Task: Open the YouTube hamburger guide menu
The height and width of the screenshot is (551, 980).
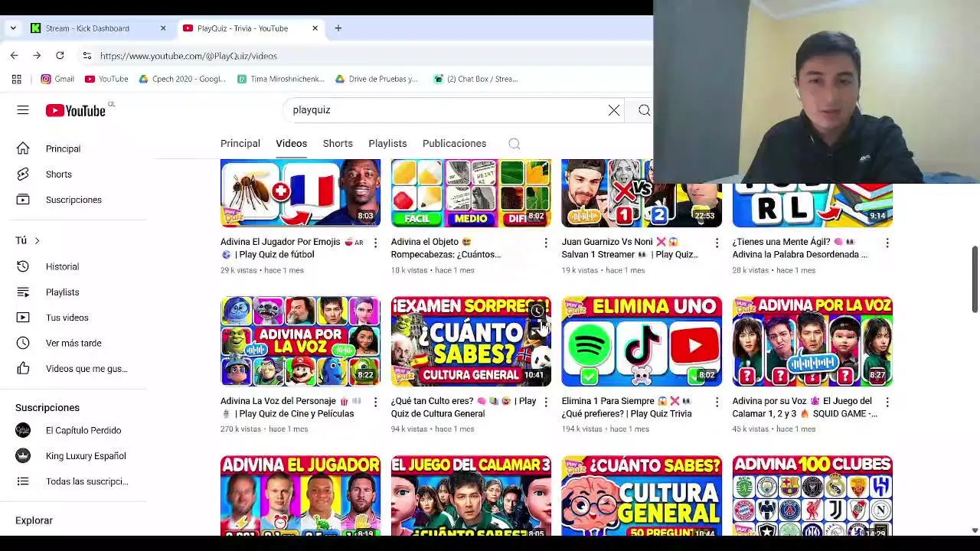Action: click(x=23, y=110)
